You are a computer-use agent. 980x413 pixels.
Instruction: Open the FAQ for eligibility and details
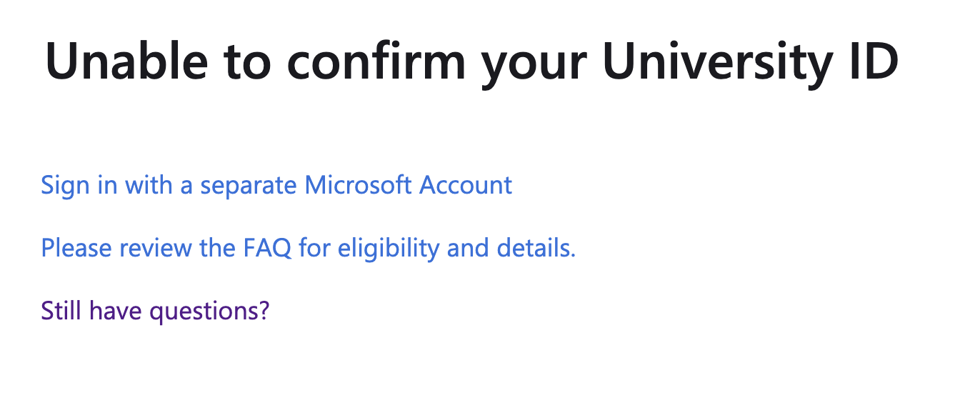[x=307, y=248]
